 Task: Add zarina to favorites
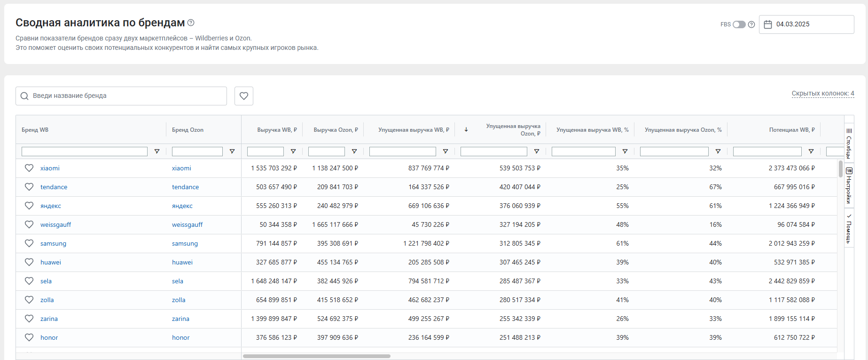[29, 319]
